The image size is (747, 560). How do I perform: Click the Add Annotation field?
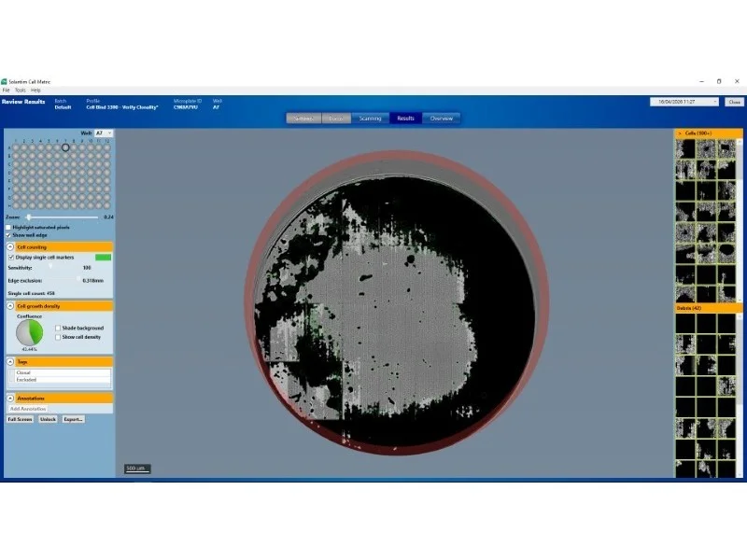coord(28,409)
